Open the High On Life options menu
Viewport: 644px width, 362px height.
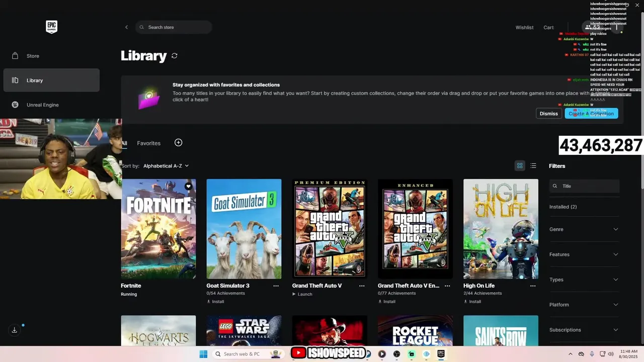533,286
